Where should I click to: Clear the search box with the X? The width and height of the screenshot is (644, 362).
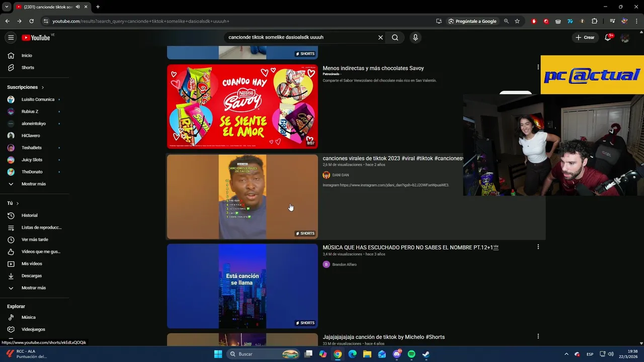pyautogui.click(x=380, y=37)
